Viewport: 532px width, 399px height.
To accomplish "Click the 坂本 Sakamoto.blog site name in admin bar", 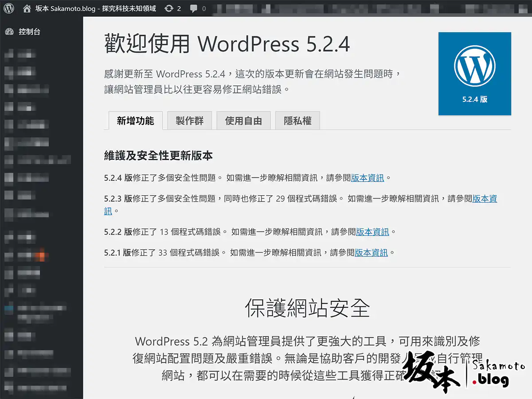I will click(95, 8).
